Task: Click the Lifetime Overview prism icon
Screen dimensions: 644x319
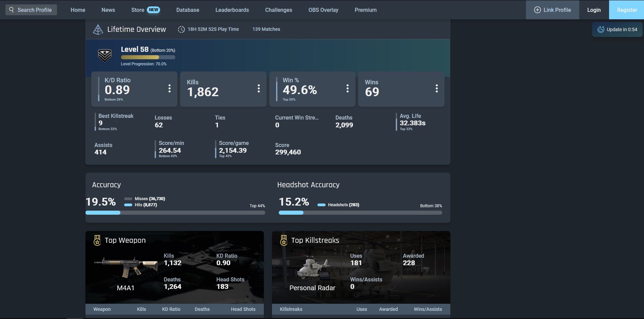Action: [98, 29]
